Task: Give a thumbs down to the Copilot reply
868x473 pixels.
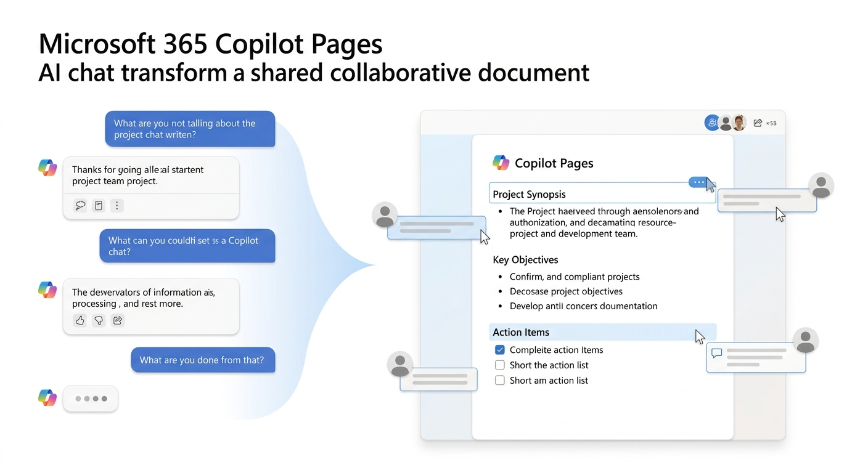Action: [x=99, y=320]
